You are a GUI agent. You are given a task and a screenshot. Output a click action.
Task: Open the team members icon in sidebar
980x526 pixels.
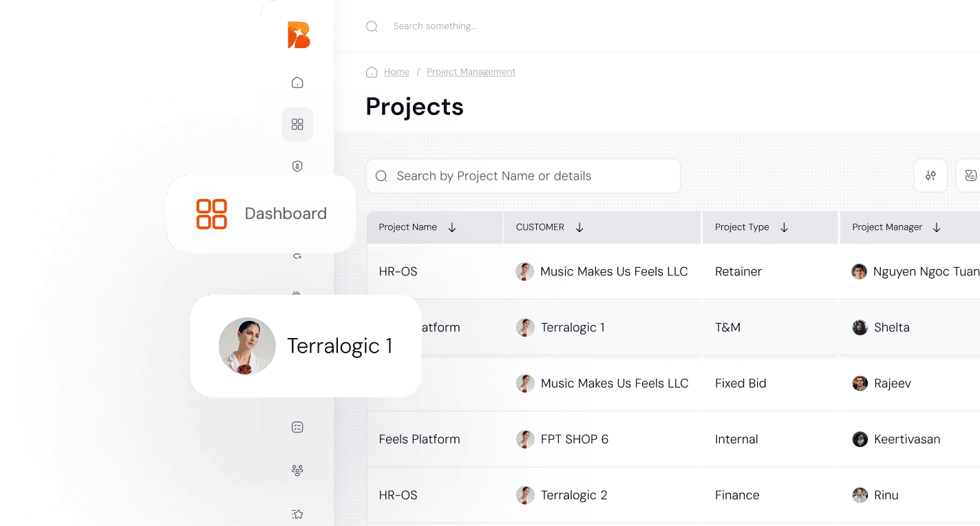(x=297, y=470)
